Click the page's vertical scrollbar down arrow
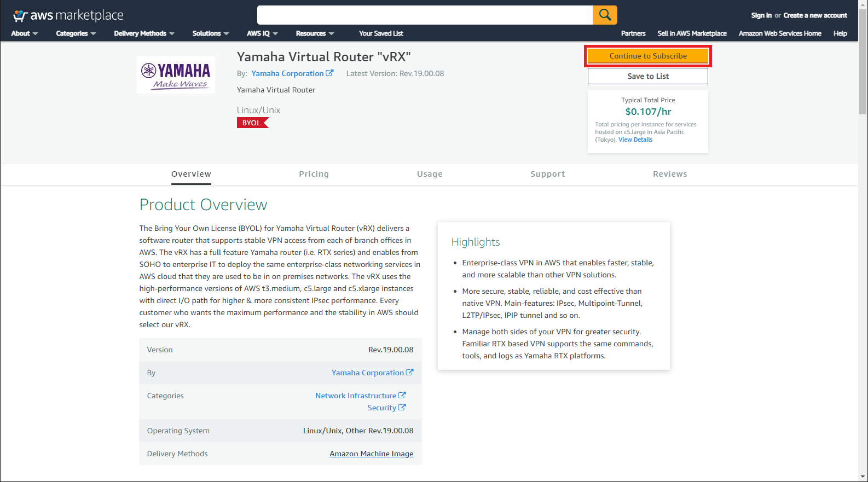Viewport: 868px width, 482px height. tap(863, 477)
